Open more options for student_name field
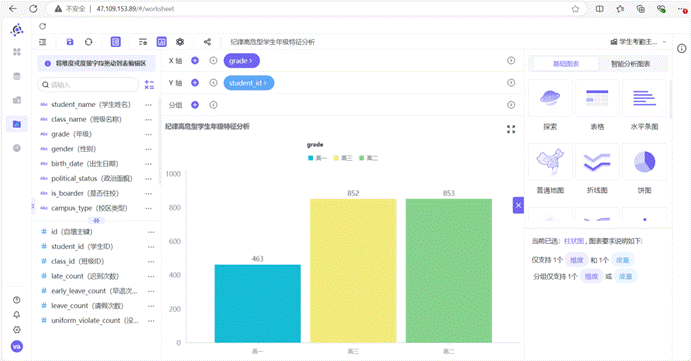 pos(149,105)
